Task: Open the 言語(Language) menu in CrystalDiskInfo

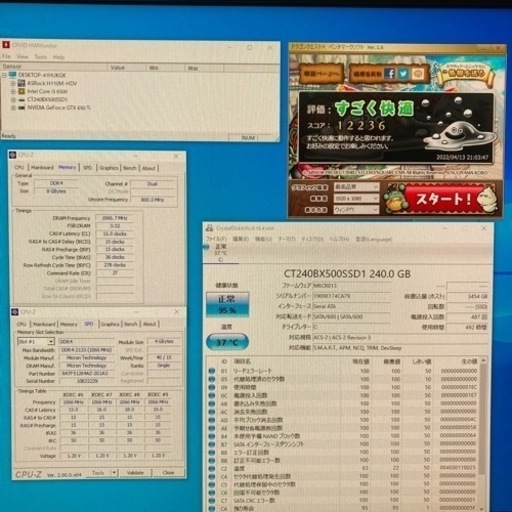Action: click(x=374, y=239)
